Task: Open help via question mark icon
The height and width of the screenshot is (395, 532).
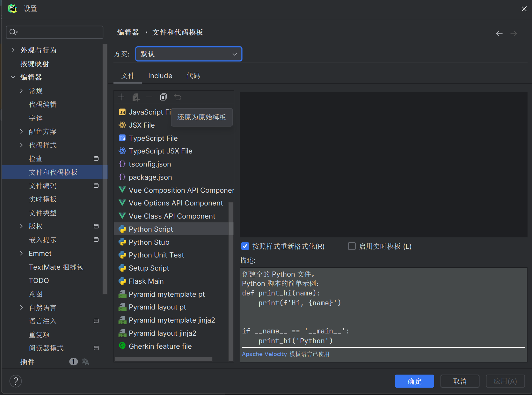Action: [15, 381]
